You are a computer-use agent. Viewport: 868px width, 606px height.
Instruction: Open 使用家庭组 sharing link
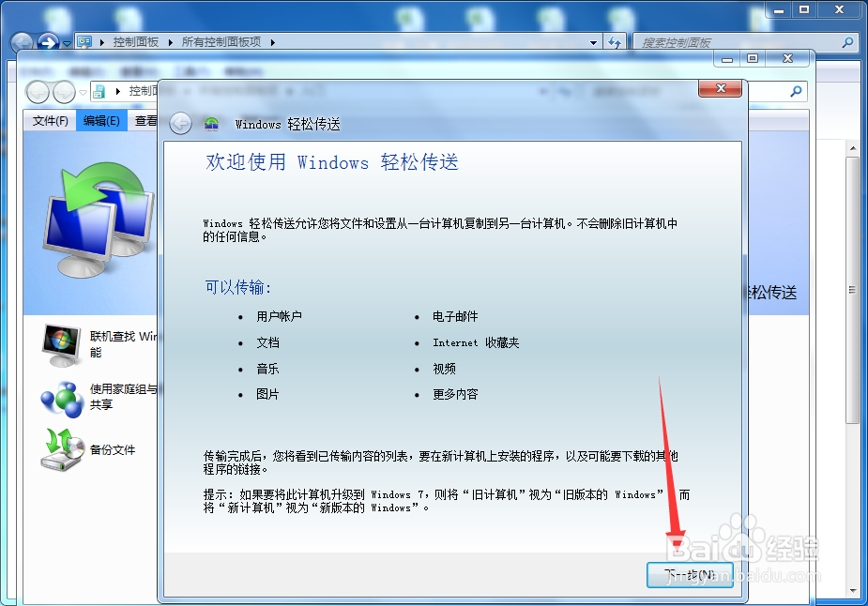123,397
